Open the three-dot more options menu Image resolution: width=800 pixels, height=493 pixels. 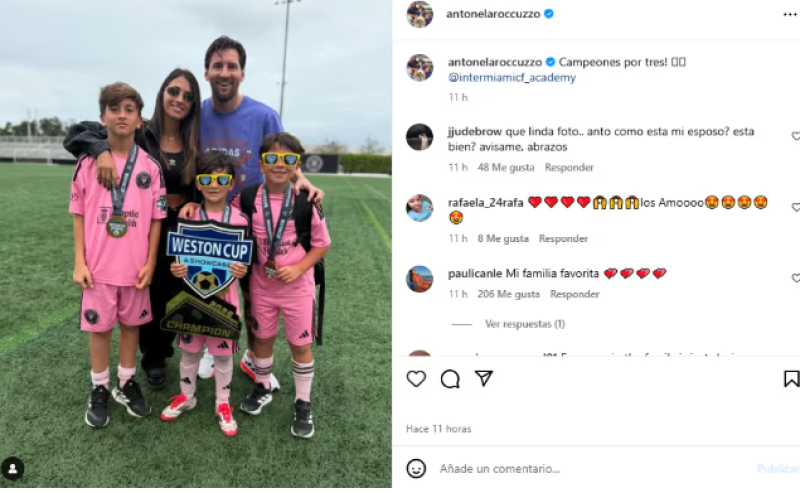[790, 14]
